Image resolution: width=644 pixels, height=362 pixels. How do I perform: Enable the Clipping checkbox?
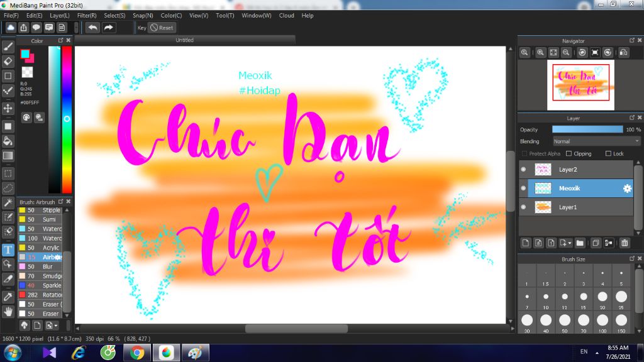(569, 153)
